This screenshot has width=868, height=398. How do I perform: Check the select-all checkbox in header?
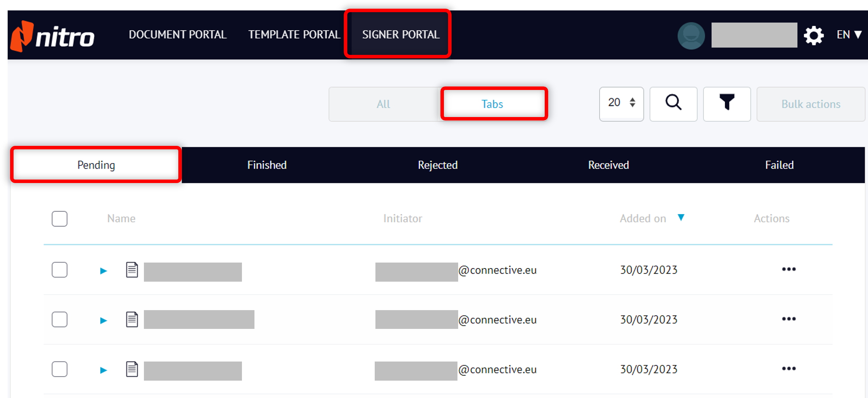(59, 219)
